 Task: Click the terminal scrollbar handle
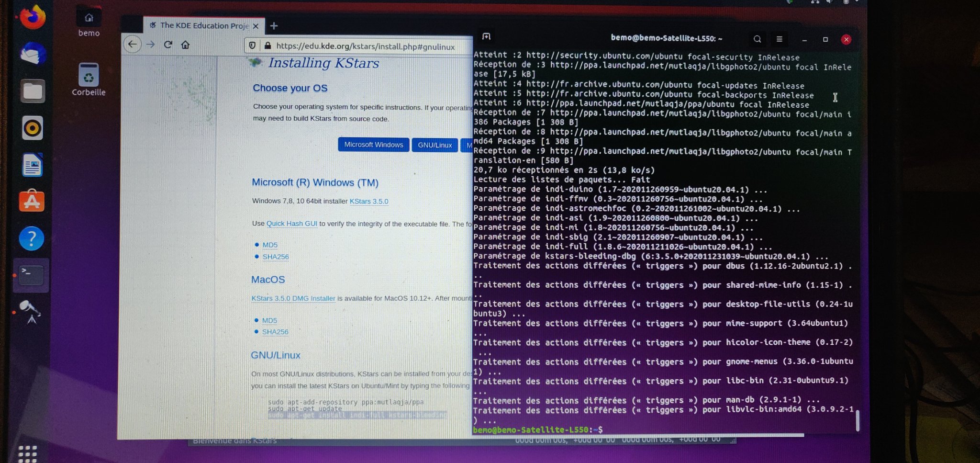(857, 420)
